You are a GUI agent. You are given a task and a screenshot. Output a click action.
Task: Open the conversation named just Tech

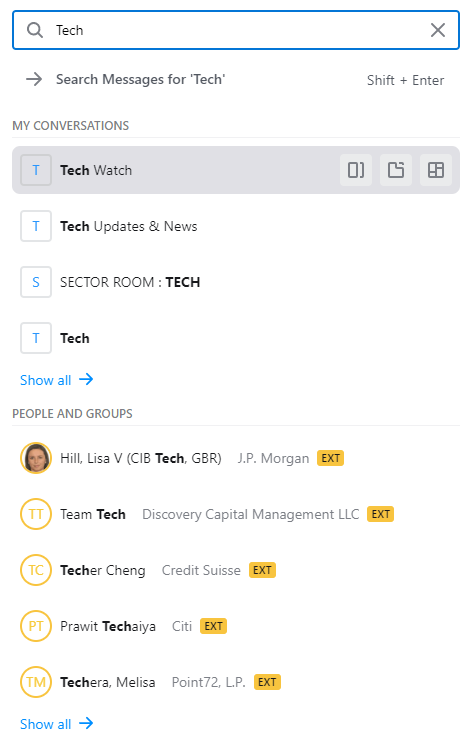coord(236,338)
